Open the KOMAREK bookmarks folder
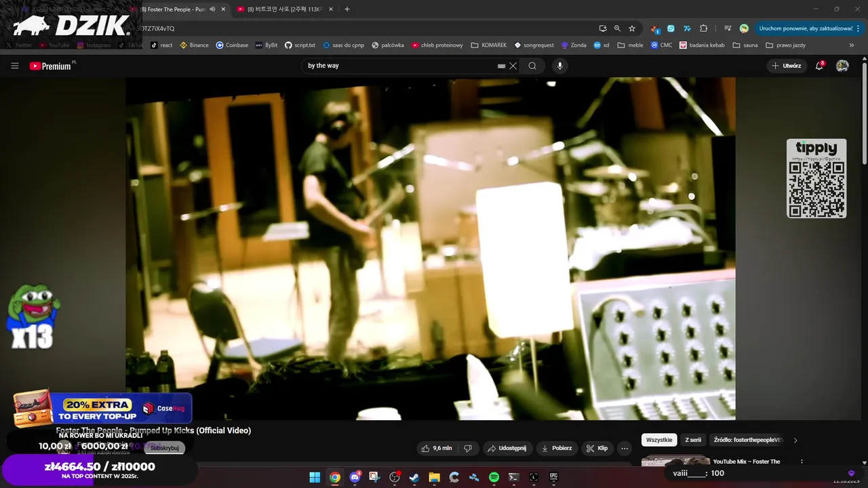The width and height of the screenshot is (868, 488). [x=488, y=45]
